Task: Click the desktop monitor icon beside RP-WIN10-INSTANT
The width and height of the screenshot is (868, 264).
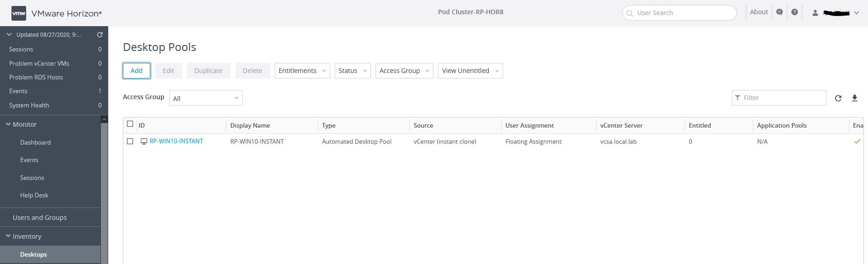Action: (144, 141)
